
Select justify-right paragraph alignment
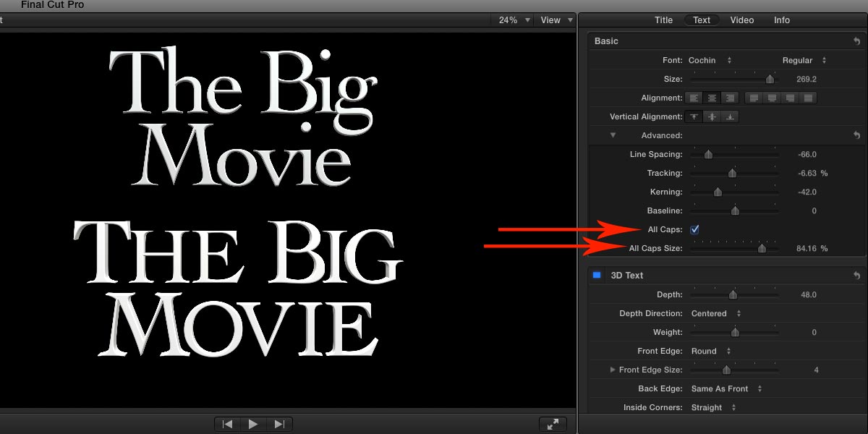[x=790, y=98]
